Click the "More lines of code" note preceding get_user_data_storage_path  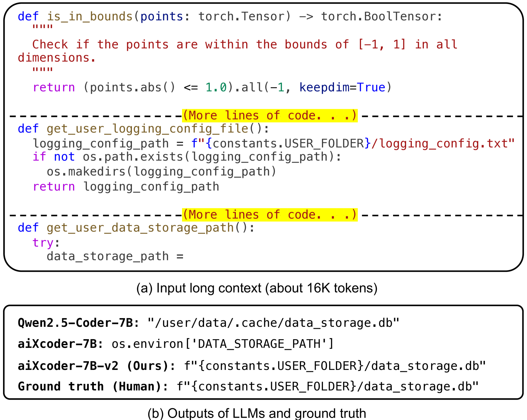coord(270,215)
